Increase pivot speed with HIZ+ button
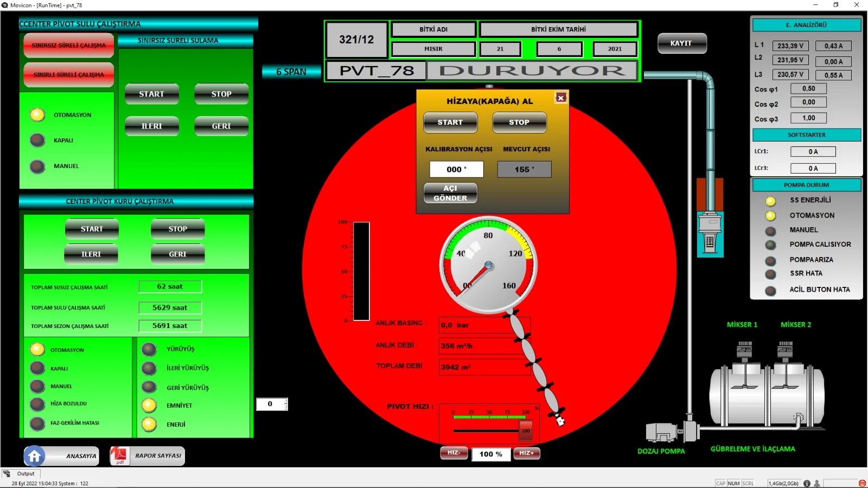 pyautogui.click(x=526, y=453)
